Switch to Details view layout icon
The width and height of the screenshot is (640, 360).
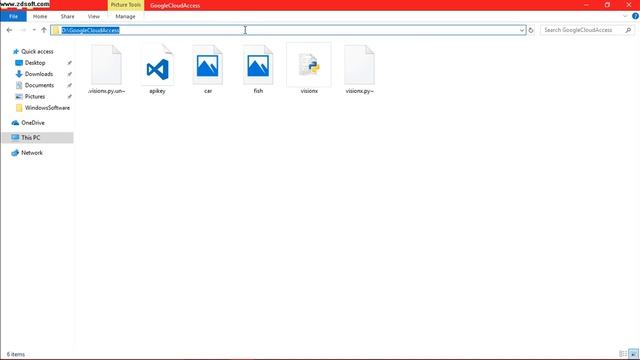pyautogui.click(x=623, y=354)
